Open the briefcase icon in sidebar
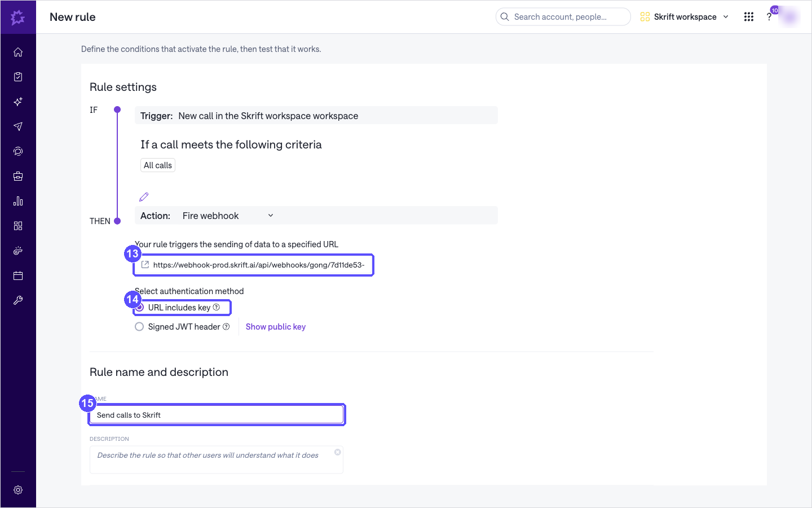 (x=18, y=176)
